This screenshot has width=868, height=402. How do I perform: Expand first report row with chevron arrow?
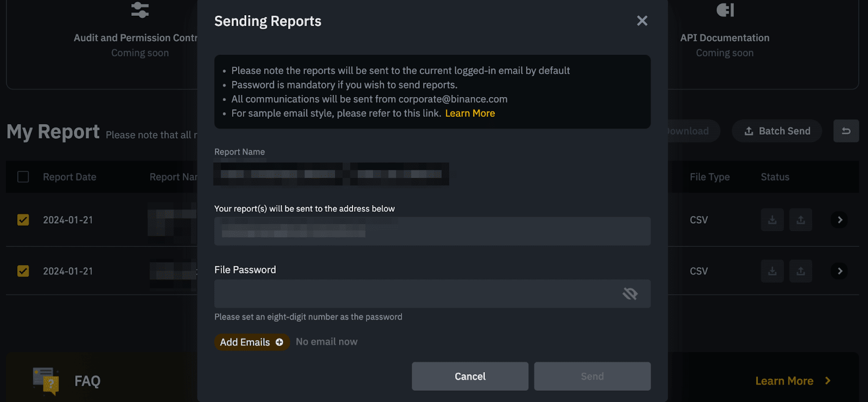coord(839,220)
